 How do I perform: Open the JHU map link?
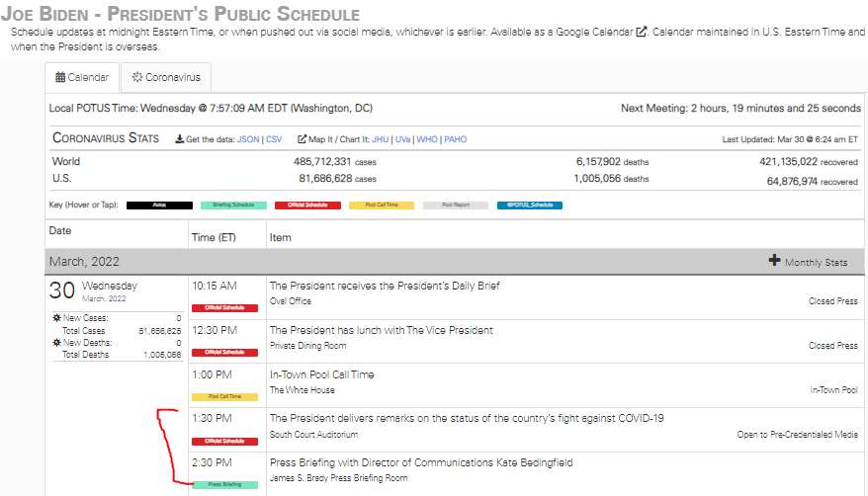pos(381,139)
